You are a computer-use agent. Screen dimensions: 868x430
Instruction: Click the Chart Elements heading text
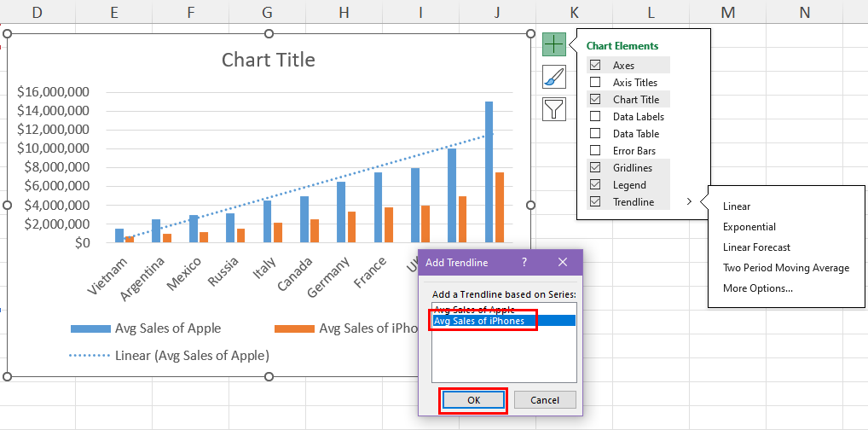[x=622, y=46]
